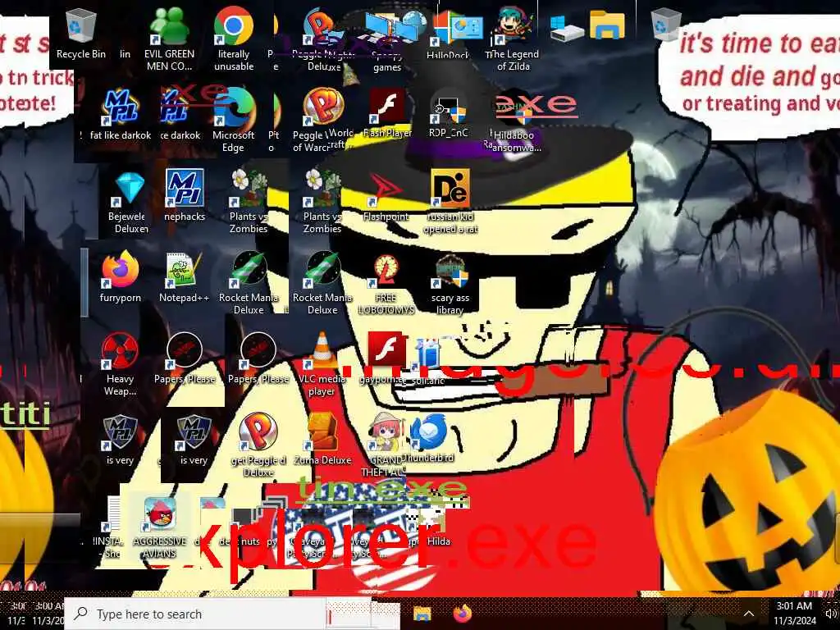
Task: Open the Thunderbird mail shortcut
Action: (x=429, y=438)
